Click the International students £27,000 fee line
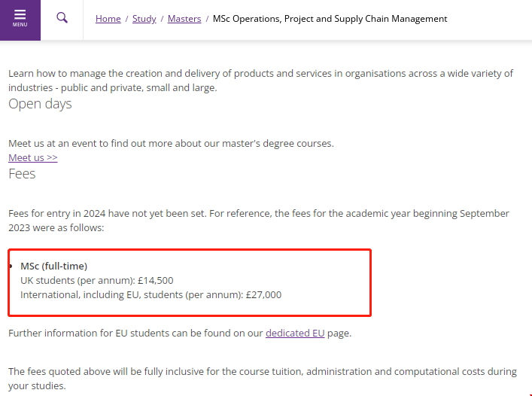 pyautogui.click(x=150, y=294)
